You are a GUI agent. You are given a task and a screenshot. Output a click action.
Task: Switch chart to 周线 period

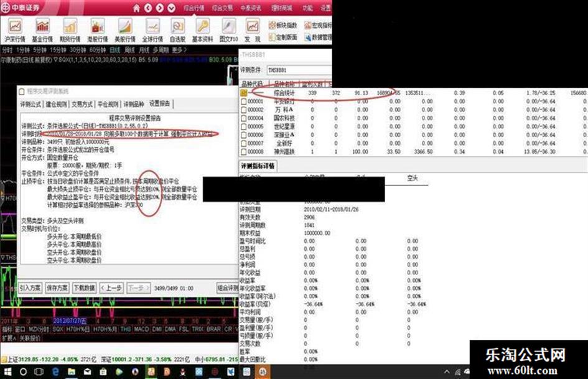[x=129, y=50]
